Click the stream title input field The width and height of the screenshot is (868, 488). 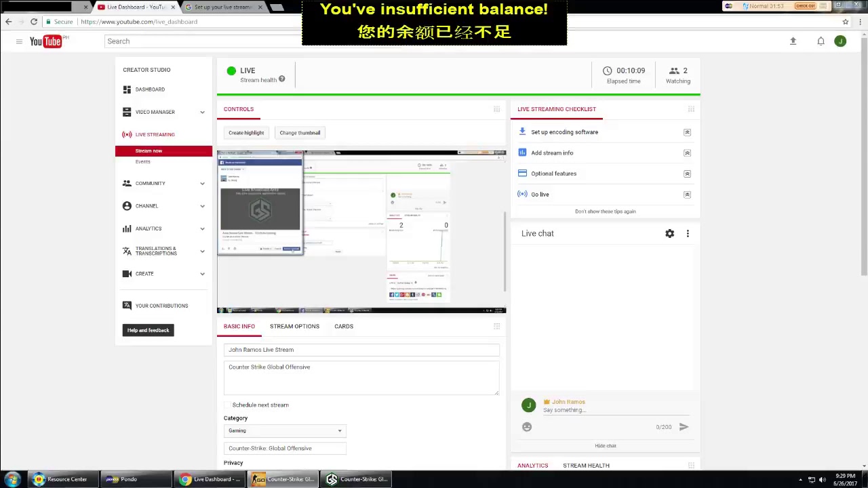coord(361,350)
